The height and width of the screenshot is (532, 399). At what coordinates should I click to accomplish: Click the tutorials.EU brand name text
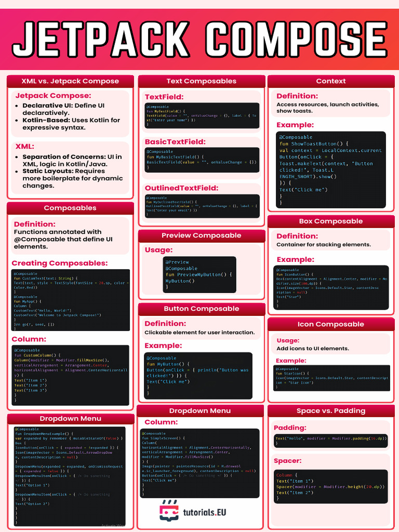[x=205, y=512]
